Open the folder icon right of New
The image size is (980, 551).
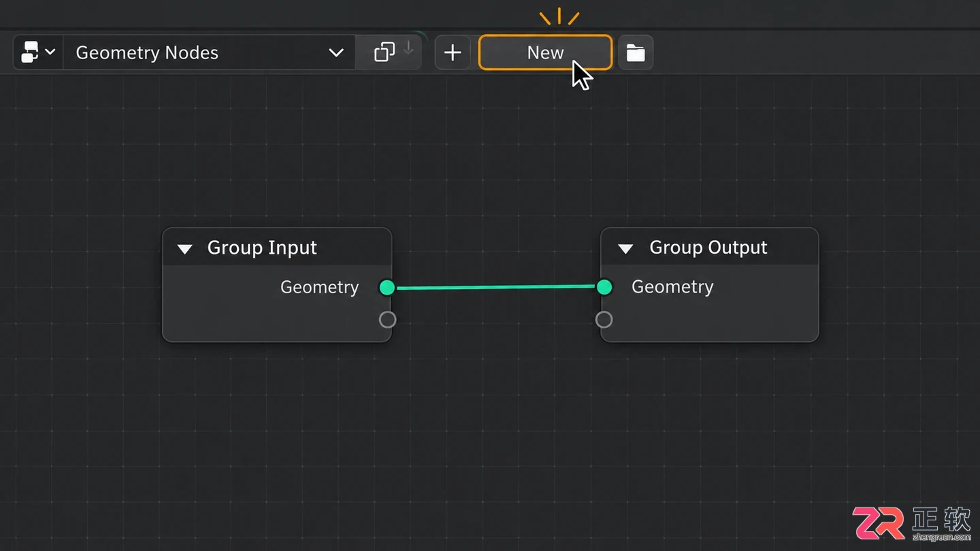coord(636,52)
